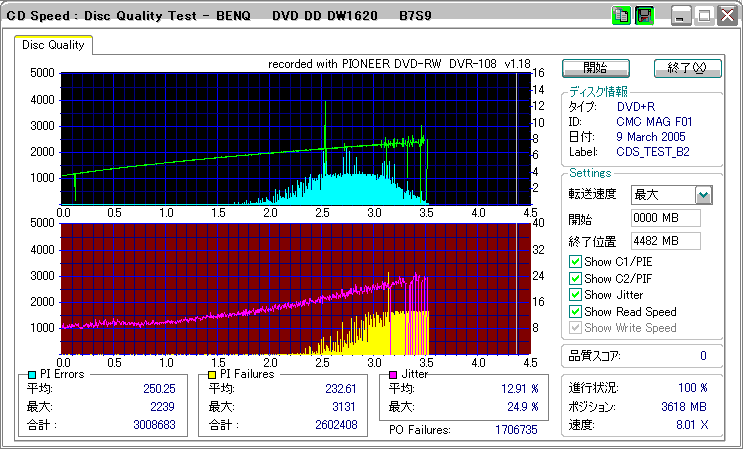
Task: Click the yellow PI Failures color swatch
Action: coord(212,375)
